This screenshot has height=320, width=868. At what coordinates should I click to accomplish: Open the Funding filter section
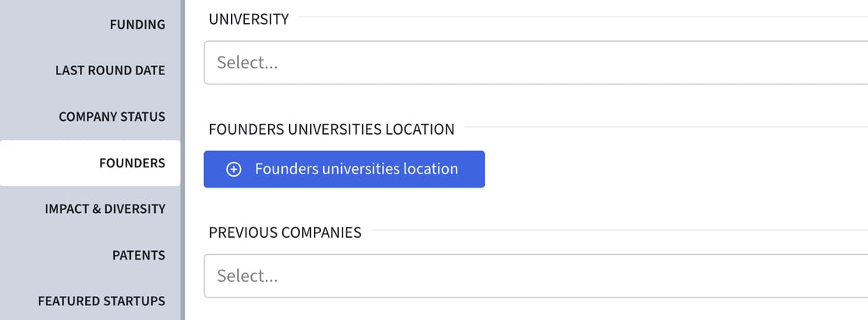137,25
